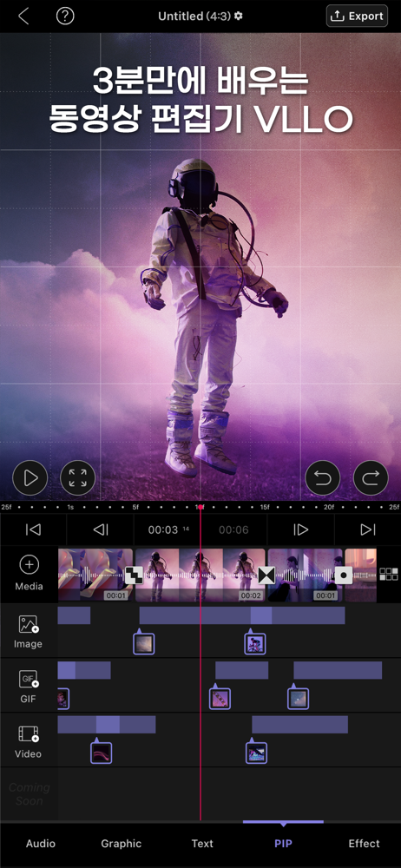
Task: Select the rightmost GIF layer bar
Action: coord(338,670)
